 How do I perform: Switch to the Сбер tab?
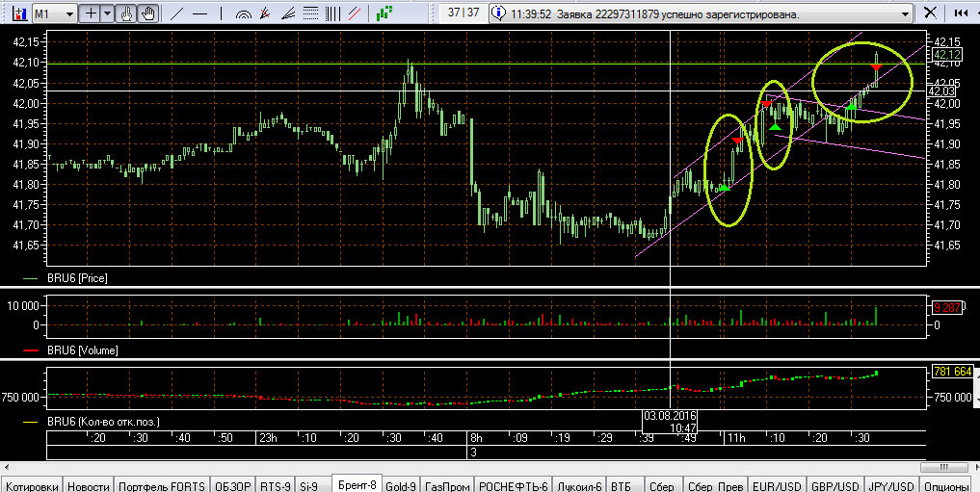coord(661,486)
